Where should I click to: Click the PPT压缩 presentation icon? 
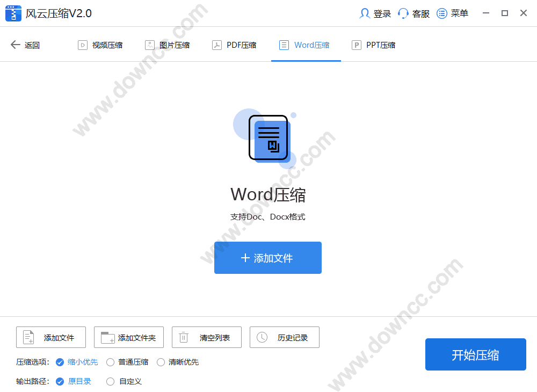[356, 45]
